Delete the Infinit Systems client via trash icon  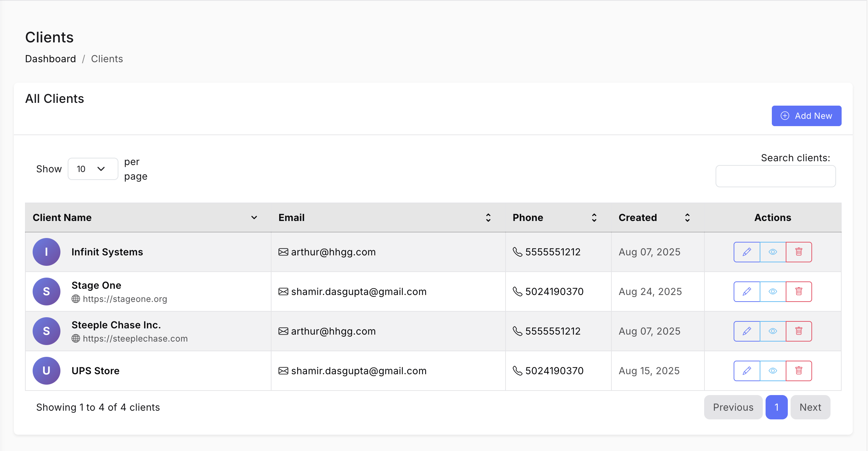pyautogui.click(x=799, y=252)
